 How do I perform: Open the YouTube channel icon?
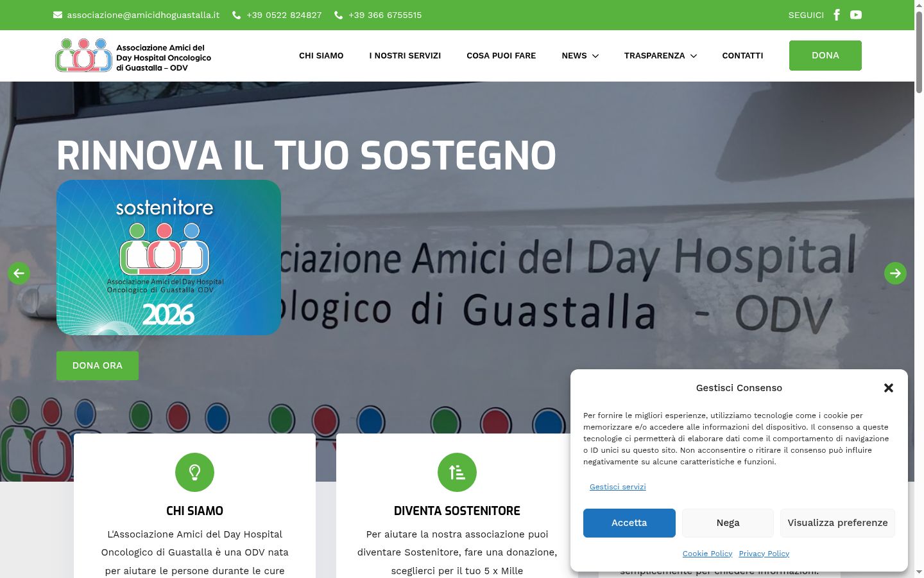tap(856, 15)
